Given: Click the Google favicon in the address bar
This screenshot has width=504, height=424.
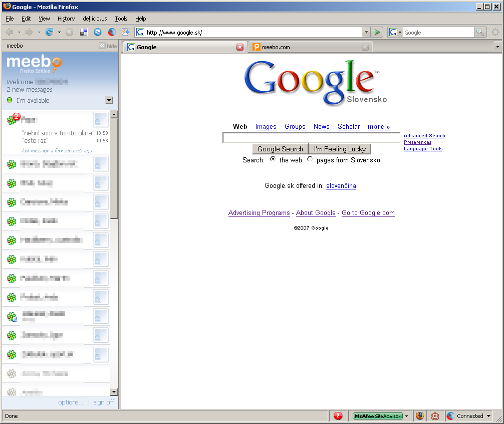Looking at the screenshot, I should click(140, 32).
